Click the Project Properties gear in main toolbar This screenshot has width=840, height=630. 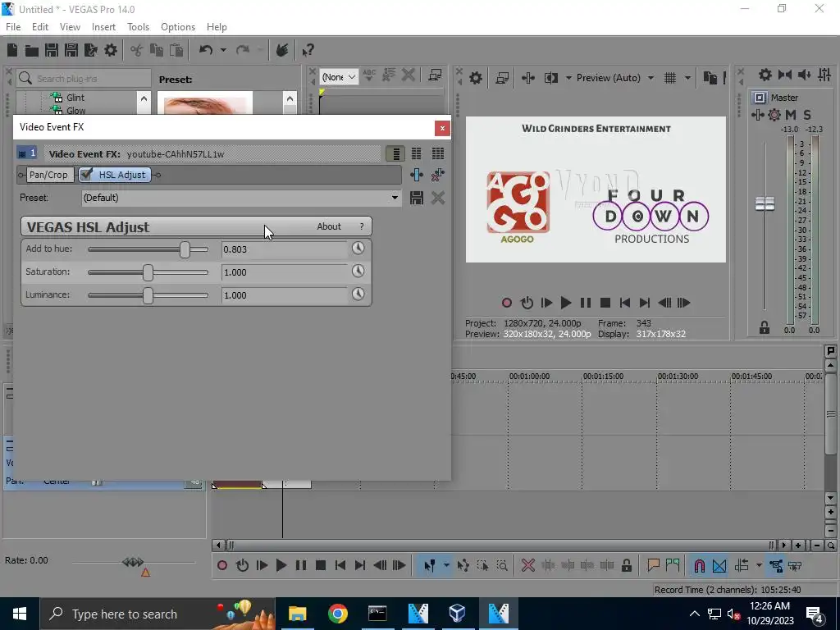coord(111,50)
